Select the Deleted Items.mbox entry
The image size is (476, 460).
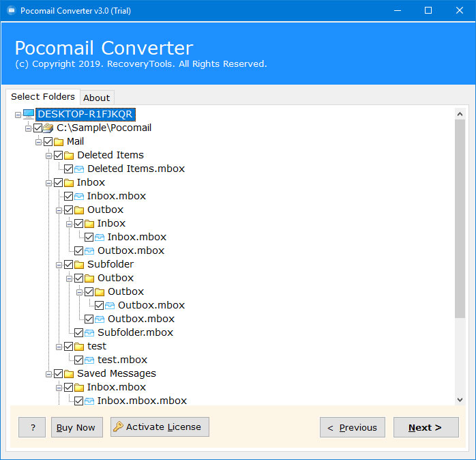136,169
